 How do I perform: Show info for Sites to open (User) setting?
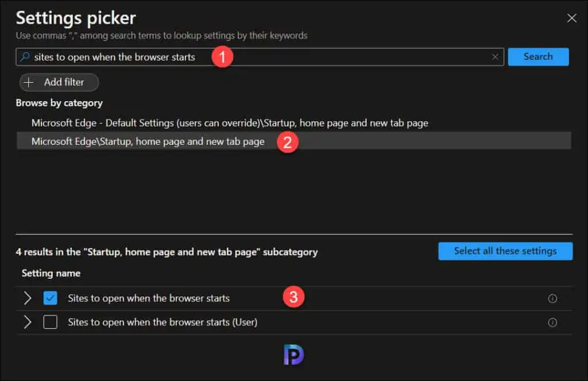(x=552, y=322)
